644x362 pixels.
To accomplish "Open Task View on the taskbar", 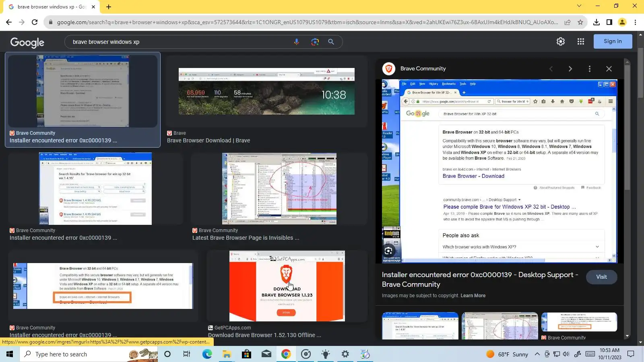I will (187, 354).
